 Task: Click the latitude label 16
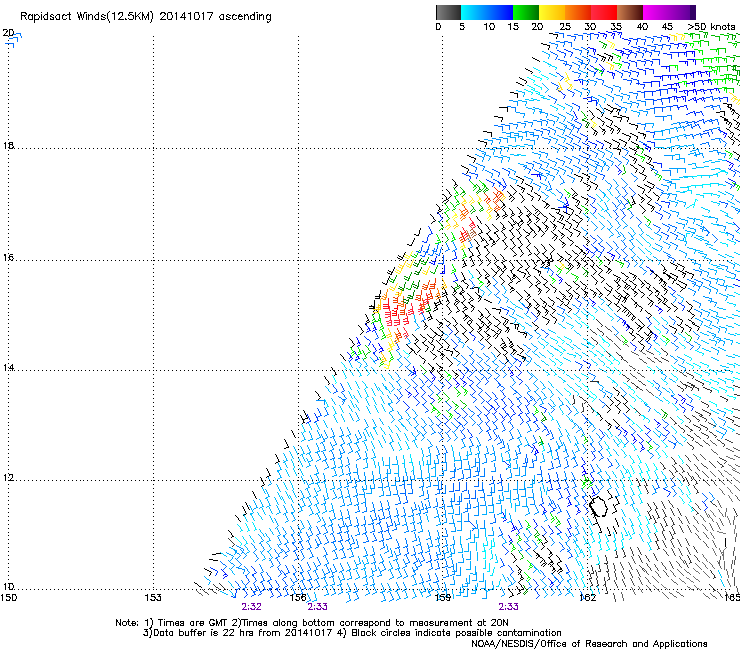coord(8,257)
